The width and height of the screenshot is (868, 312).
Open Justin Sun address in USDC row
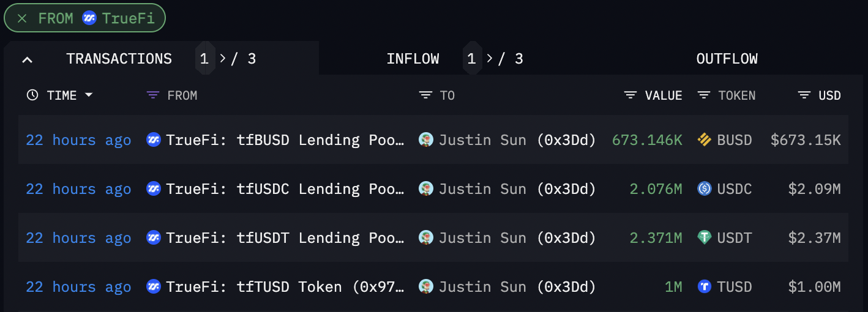pos(517,189)
